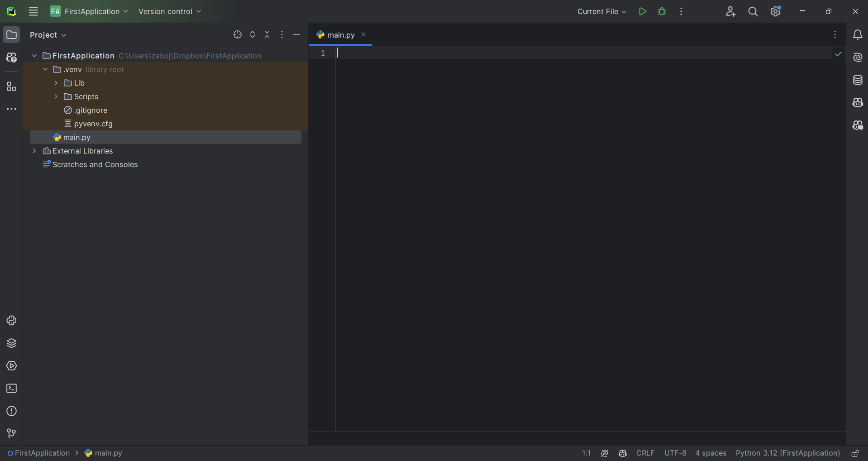Open the Terminal tool window
This screenshot has width=868, height=461.
tap(11, 389)
